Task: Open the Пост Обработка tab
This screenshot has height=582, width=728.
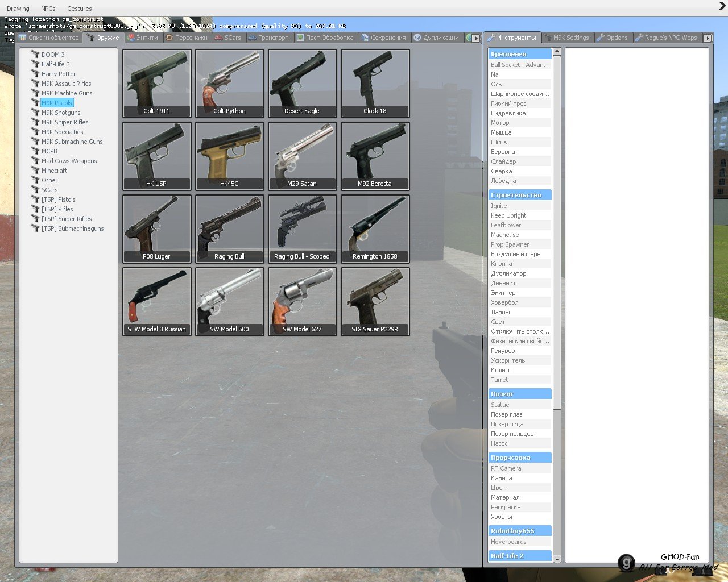Action: click(x=325, y=38)
